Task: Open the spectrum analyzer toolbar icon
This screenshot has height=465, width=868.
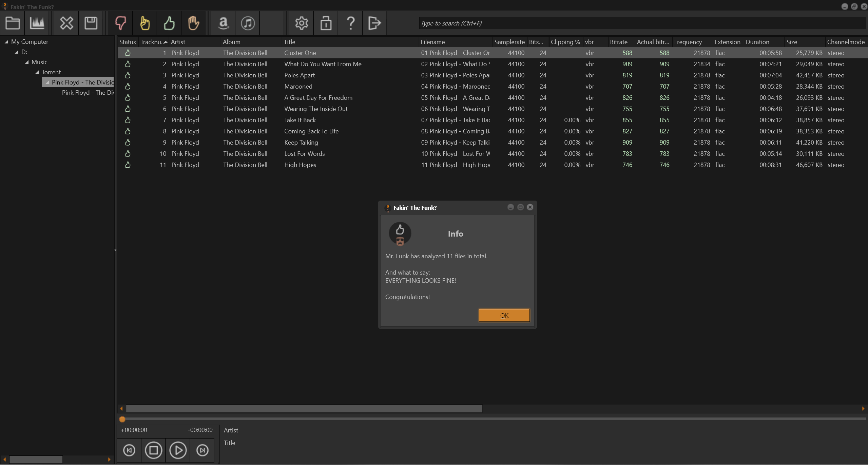Action: point(37,23)
